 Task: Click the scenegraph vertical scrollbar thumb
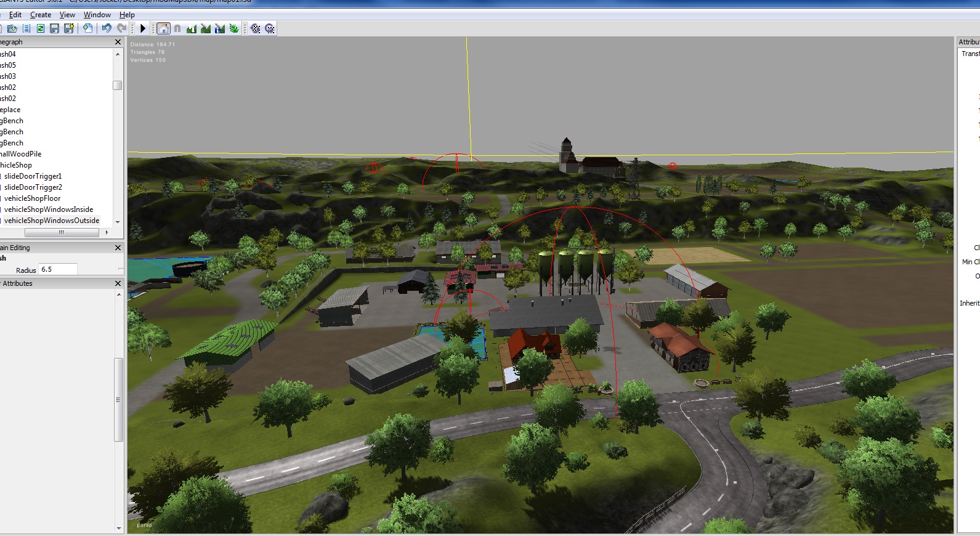click(x=118, y=85)
